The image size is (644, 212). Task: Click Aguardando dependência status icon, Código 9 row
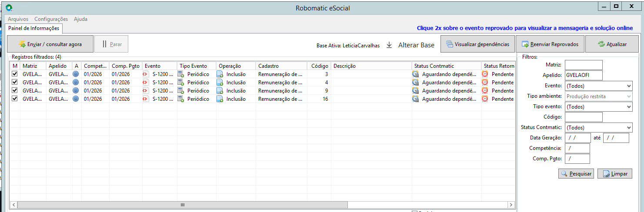416,90
